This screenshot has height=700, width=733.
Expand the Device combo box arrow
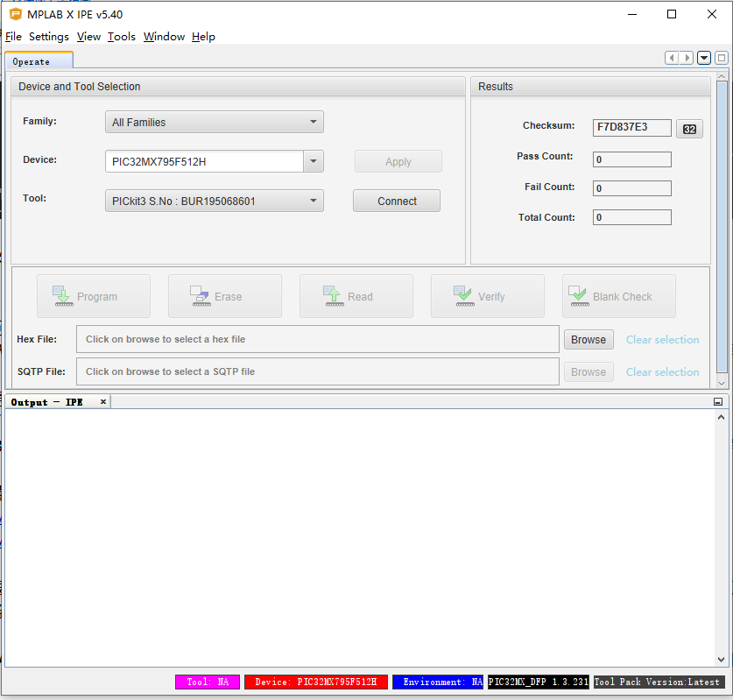click(314, 161)
